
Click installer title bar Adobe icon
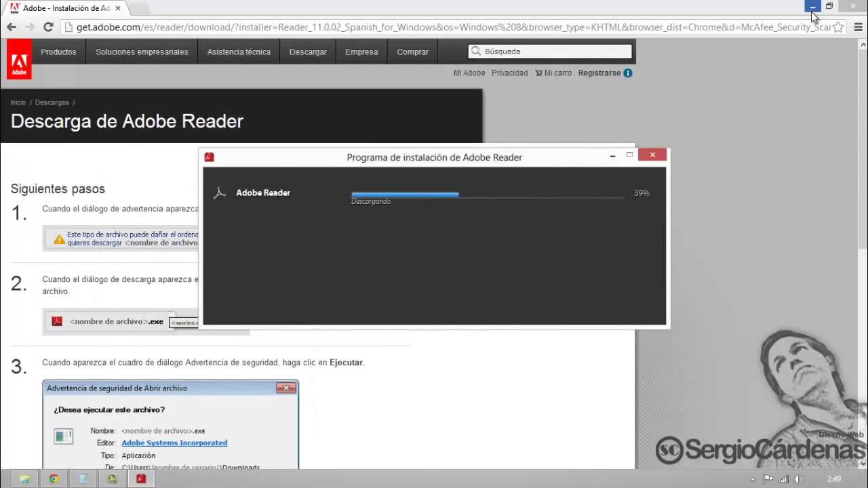click(210, 157)
